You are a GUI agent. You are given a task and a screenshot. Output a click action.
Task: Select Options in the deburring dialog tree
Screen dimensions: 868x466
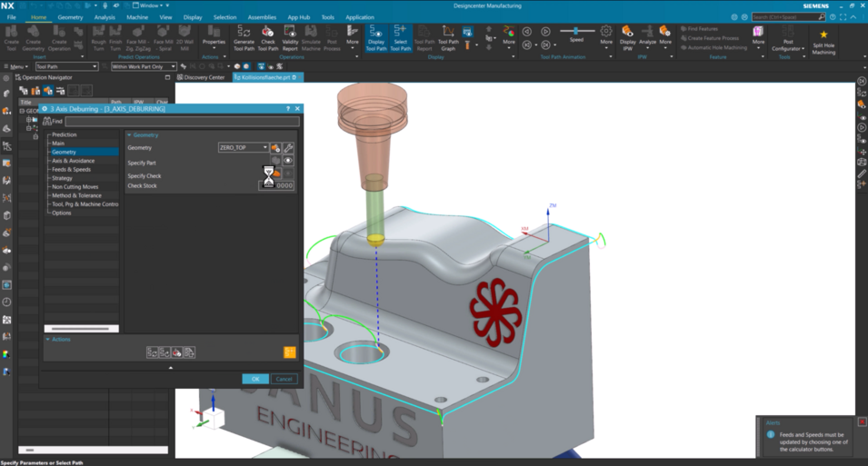(62, 213)
